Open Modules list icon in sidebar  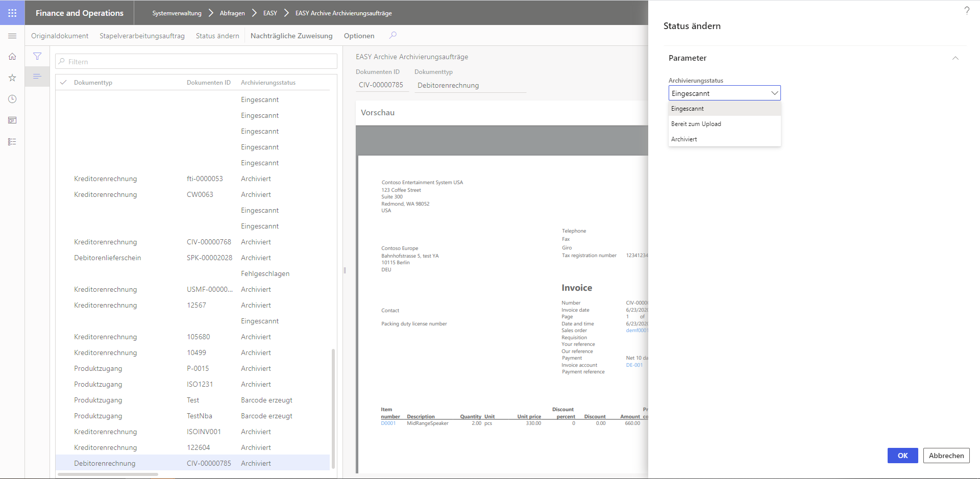(x=12, y=142)
